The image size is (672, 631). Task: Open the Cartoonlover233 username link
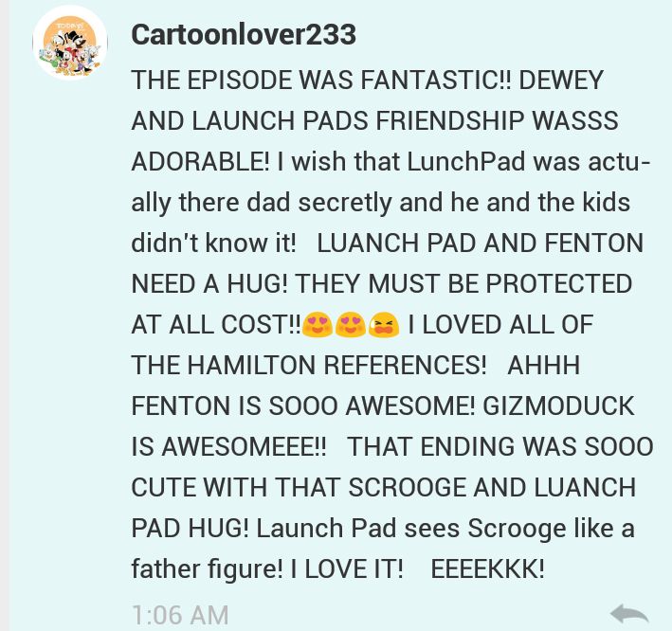244,34
